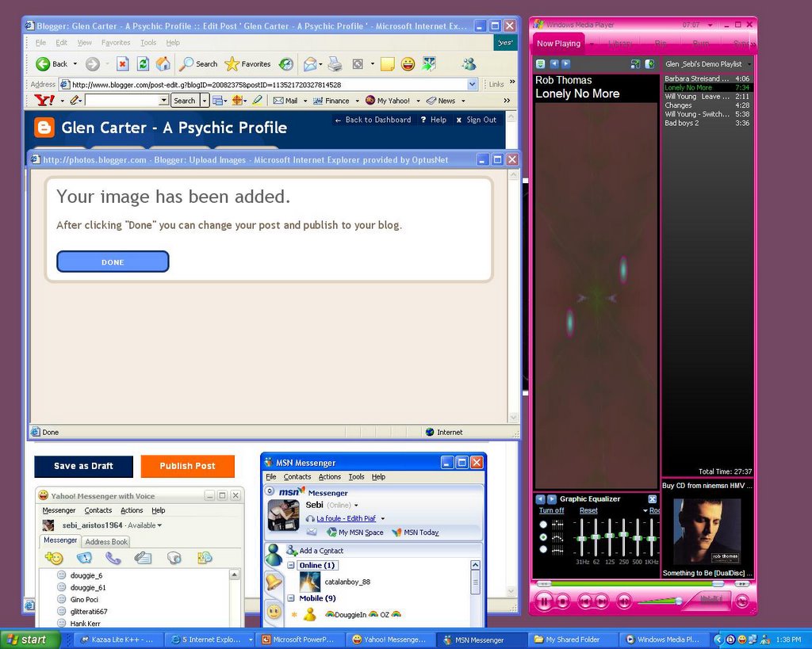Click the Stop icon in IE toolbar
Viewport: 812px width, 649px height.
coord(122,63)
